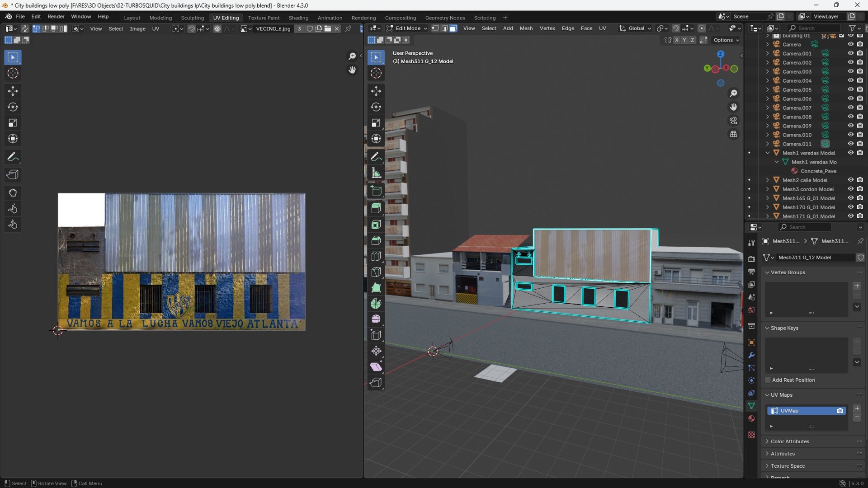Hide Mesh1 veredas Model in viewport
Image resolution: width=868 pixels, height=488 pixels.
coord(850,153)
